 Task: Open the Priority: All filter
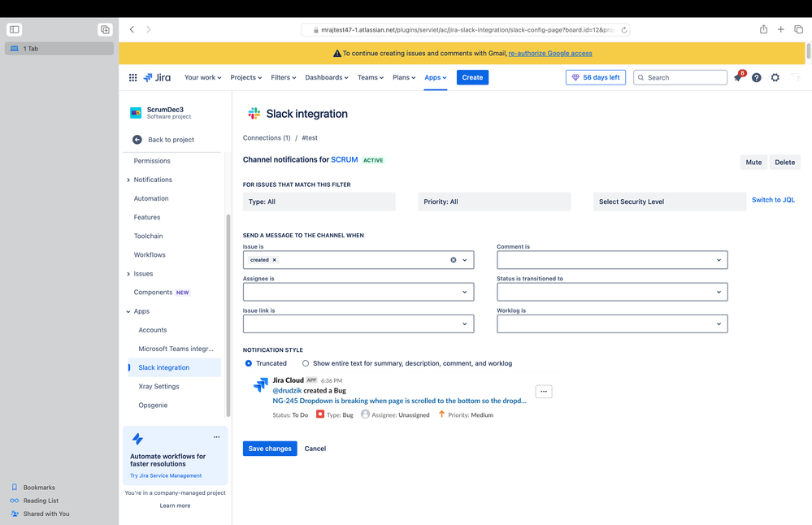pyautogui.click(x=494, y=202)
